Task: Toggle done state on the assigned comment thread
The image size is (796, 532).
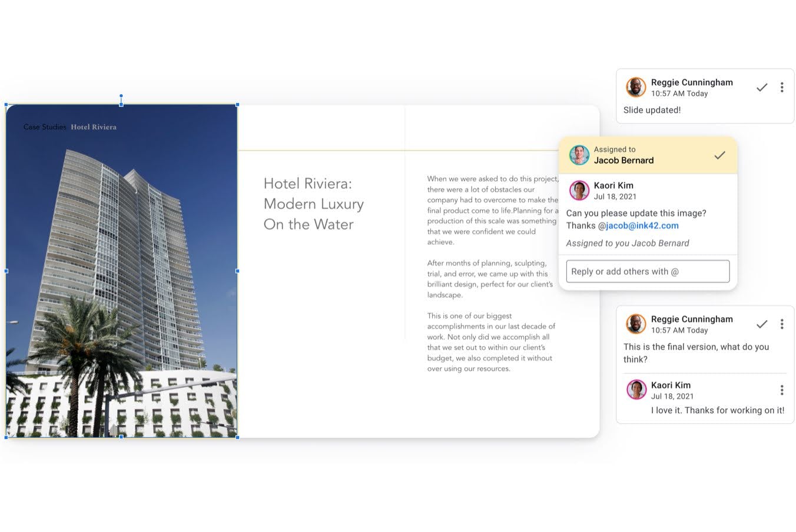Action: tap(720, 155)
